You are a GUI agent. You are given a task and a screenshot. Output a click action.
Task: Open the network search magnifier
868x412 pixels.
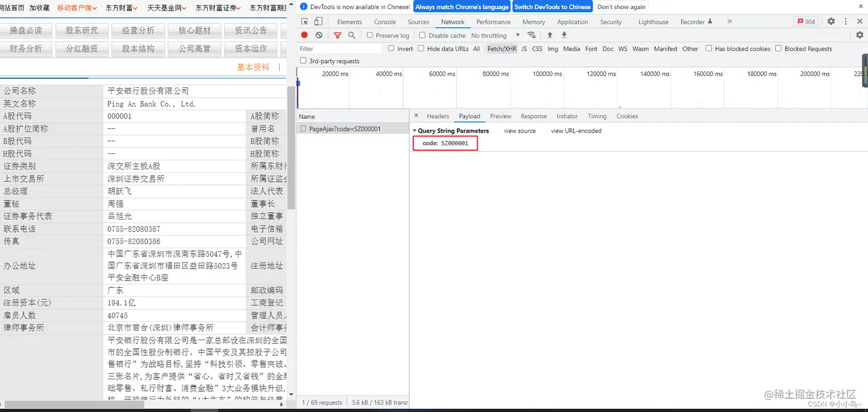pyautogui.click(x=352, y=35)
